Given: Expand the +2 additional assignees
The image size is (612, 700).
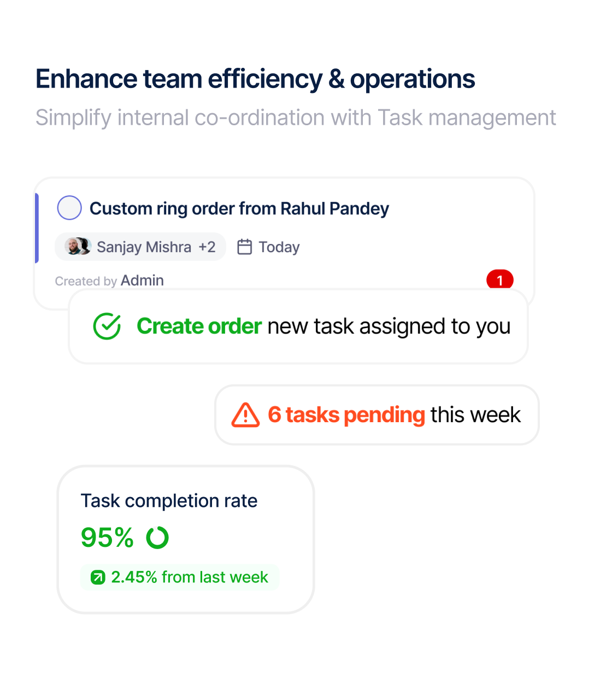Looking at the screenshot, I should pyautogui.click(x=207, y=247).
